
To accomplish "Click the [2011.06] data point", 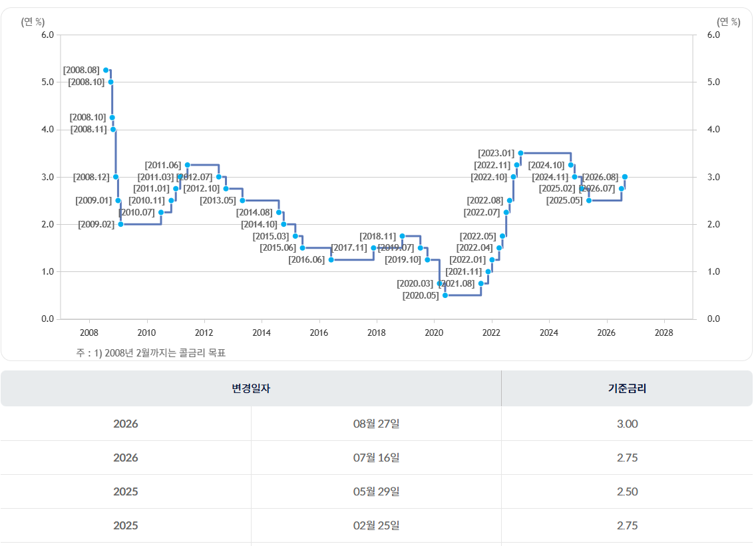I will 188,165.
